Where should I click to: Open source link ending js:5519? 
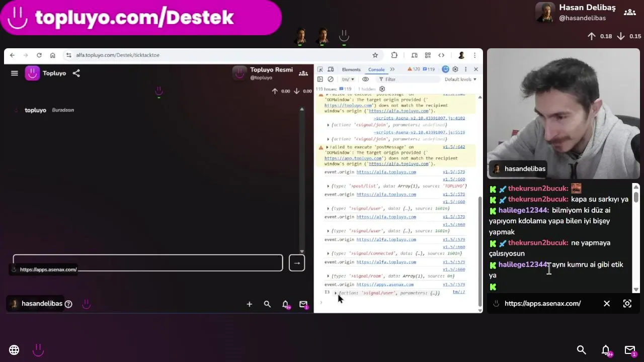[x=419, y=132]
